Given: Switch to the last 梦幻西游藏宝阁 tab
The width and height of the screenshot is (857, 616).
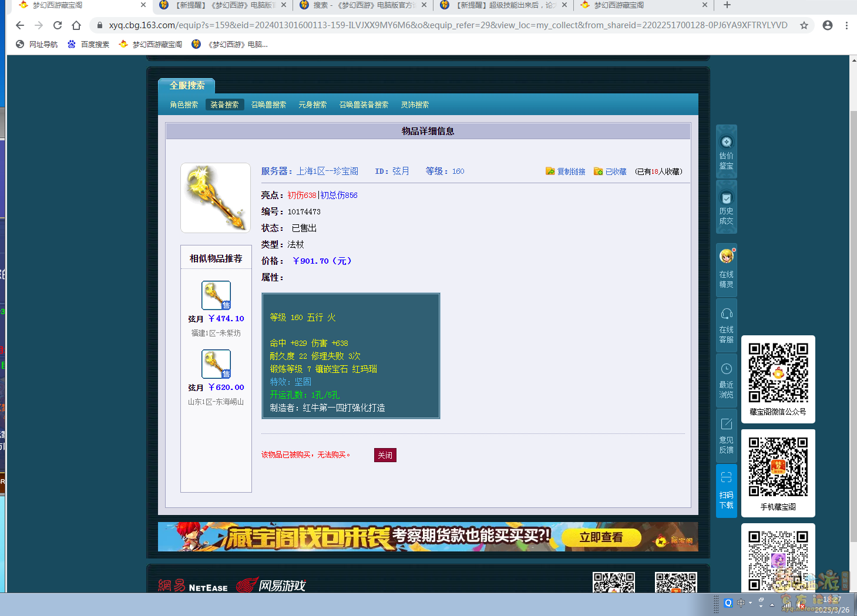Looking at the screenshot, I should click(x=643, y=5).
